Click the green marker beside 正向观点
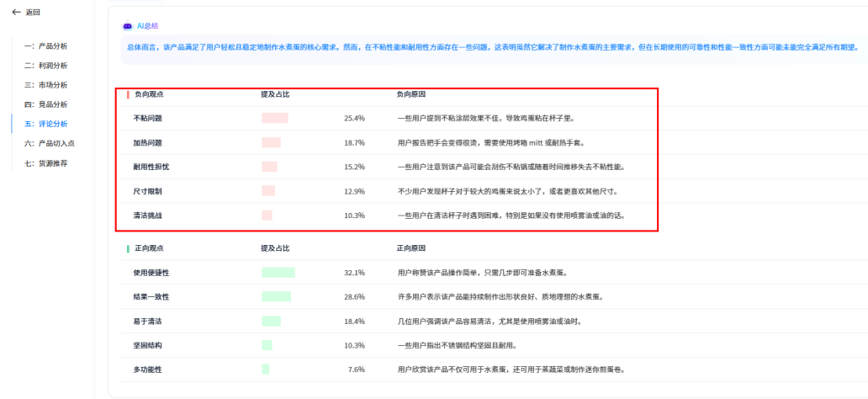This screenshot has width=868, height=399. coord(128,249)
